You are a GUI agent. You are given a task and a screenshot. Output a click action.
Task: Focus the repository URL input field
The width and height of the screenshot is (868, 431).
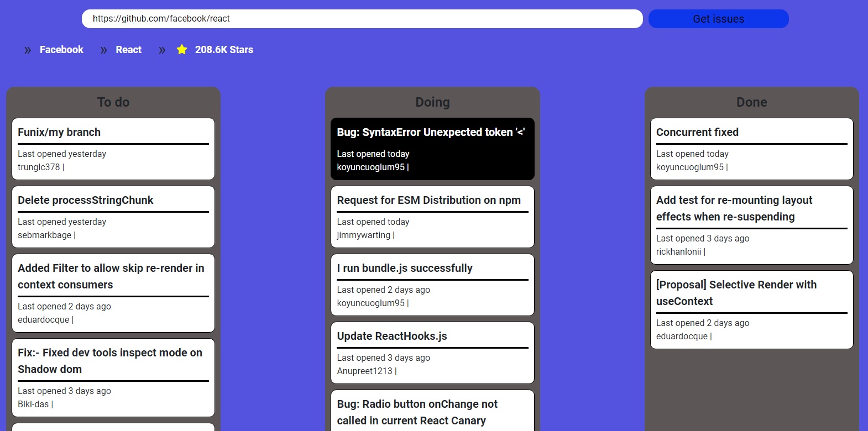pyautogui.click(x=362, y=19)
